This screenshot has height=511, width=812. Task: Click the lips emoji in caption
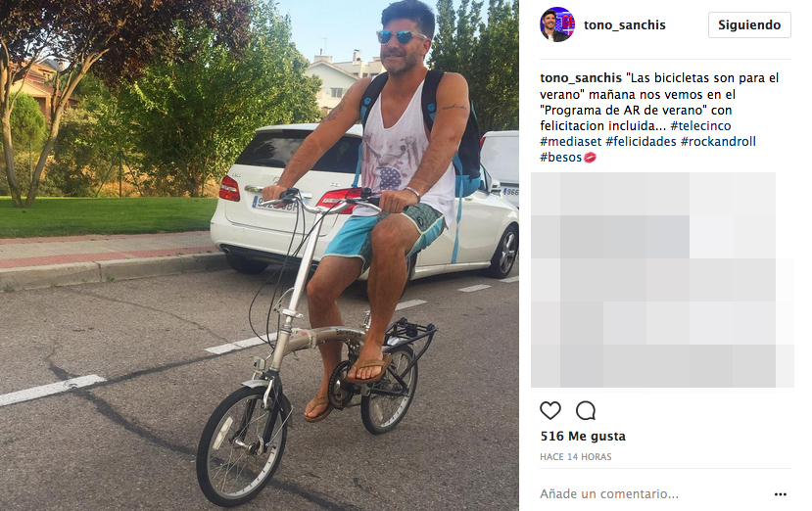590,158
